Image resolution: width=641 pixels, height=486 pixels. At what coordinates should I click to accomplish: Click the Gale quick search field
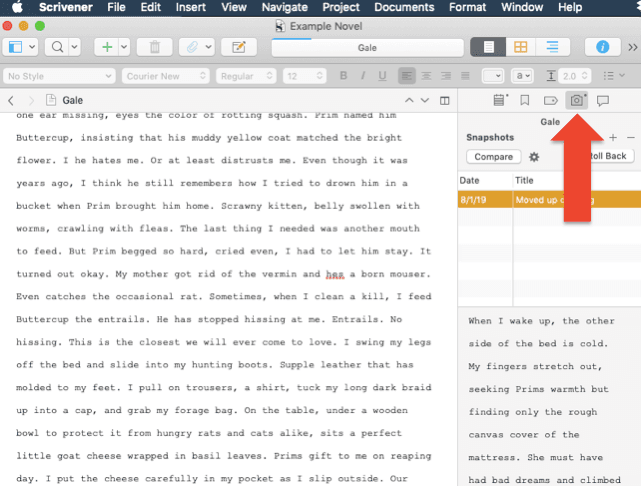tap(368, 48)
